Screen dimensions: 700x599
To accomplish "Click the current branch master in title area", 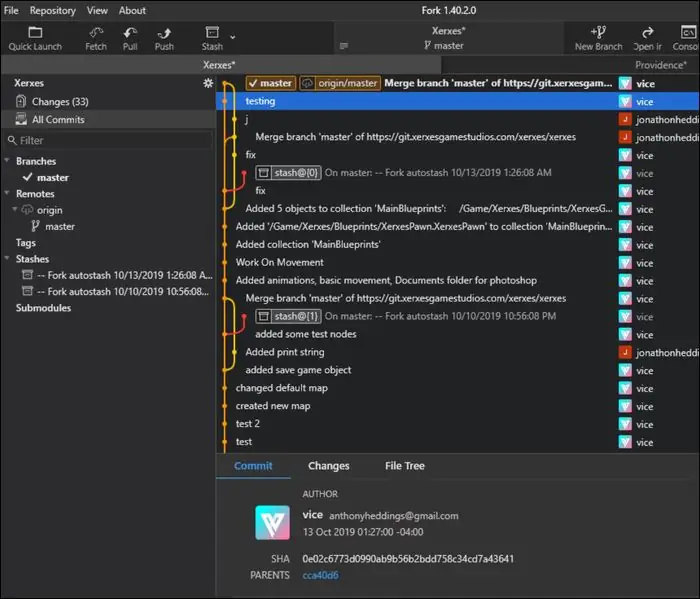I will [444, 46].
